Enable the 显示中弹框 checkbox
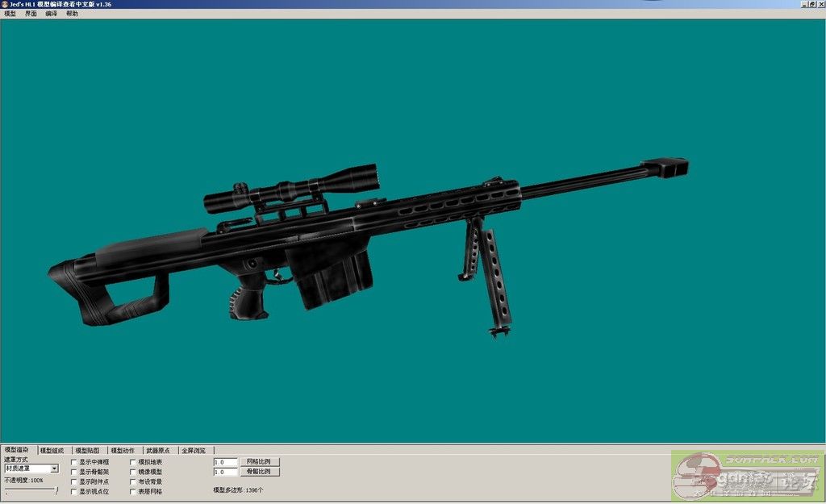Screen dimensions: 826x504 (74, 462)
